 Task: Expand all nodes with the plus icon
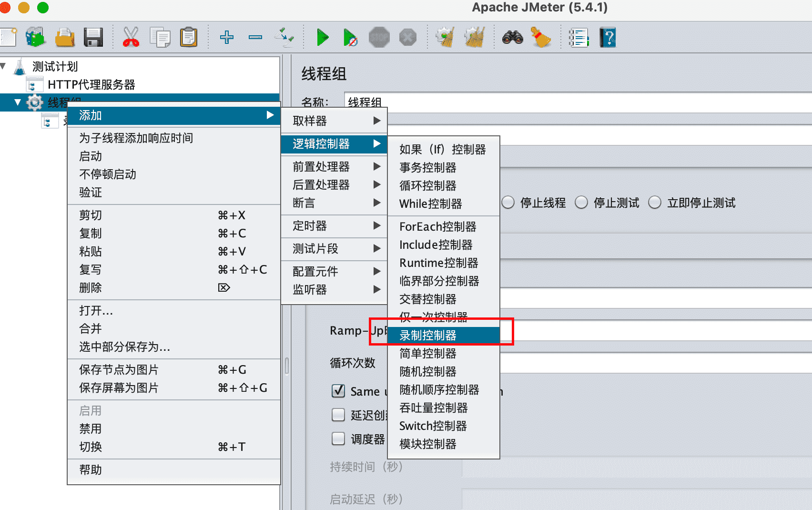tap(227, 37)
